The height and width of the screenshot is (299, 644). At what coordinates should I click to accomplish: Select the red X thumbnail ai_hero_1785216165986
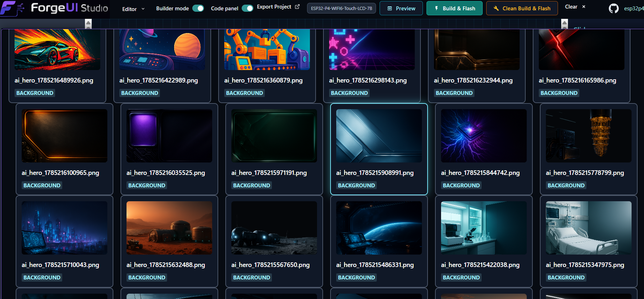coord(581,49)
